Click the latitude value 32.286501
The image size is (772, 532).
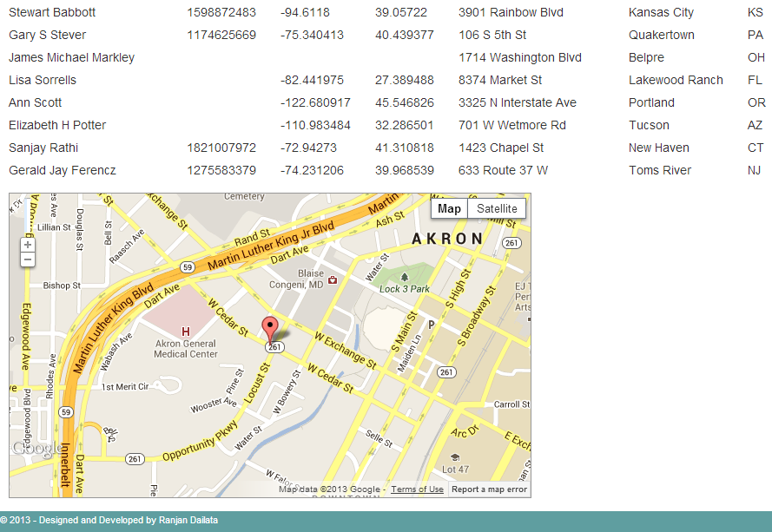pos(404,126)
